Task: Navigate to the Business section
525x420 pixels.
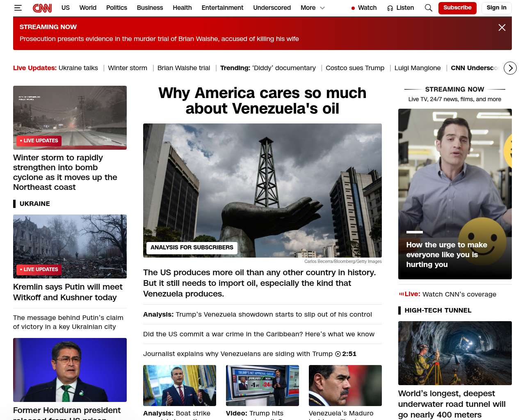Action: click(x=150, y=8)
